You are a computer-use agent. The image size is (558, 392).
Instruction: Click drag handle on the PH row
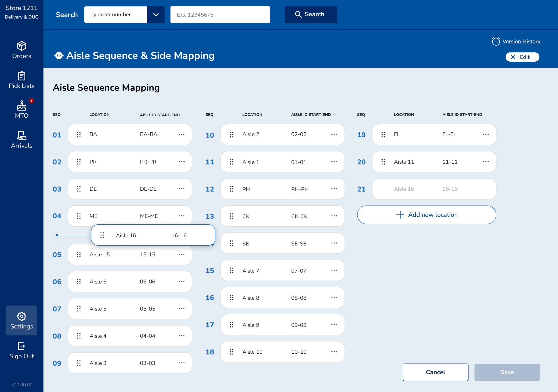231,189
